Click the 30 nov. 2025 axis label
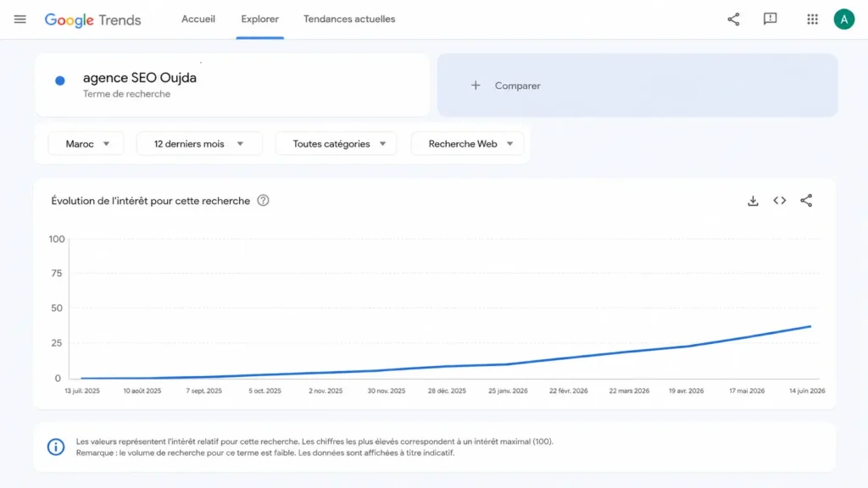Viewport: 868px width, 488px height. click(387, 391)
